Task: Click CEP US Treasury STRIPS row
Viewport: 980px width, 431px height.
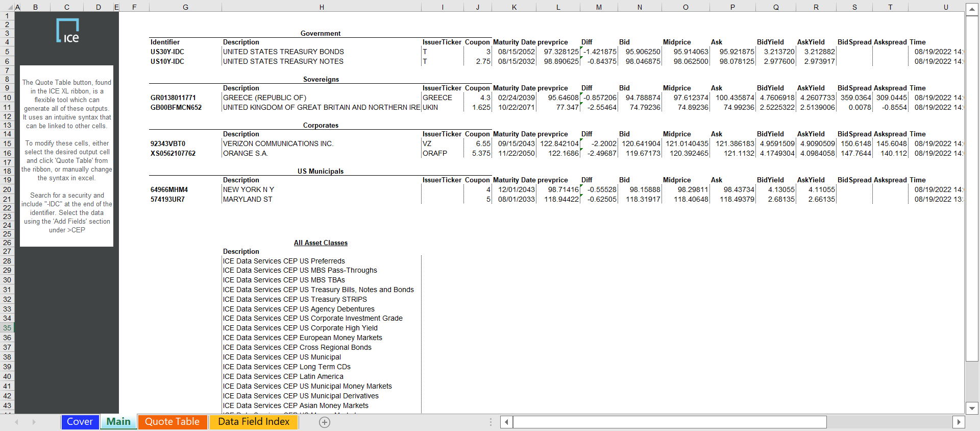Action: coord(322,299)
